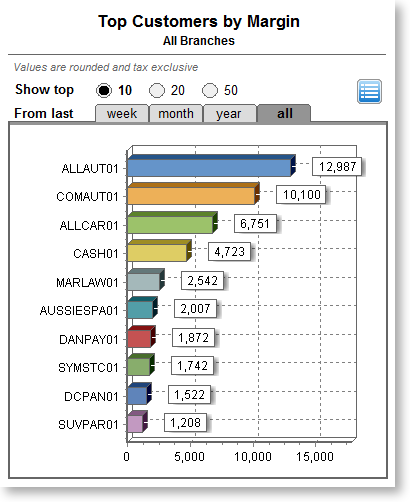Viewport: 410px width, 502px height.
Task: Click the grey MARLAW01 bar
Action: [x=146, y=279]
